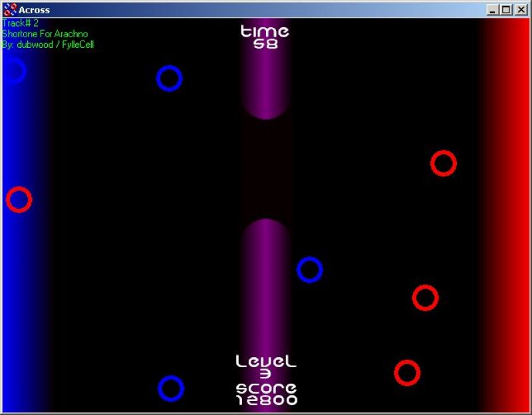Click the red goal zone on the right edge

tap(505, 215)
